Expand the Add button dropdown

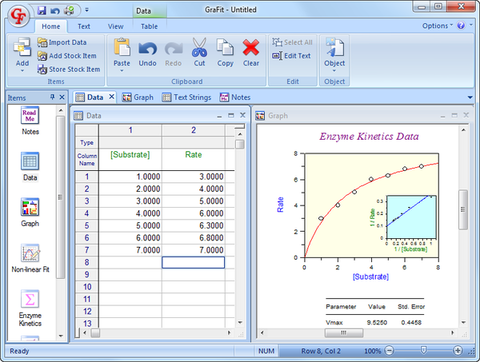22,71
